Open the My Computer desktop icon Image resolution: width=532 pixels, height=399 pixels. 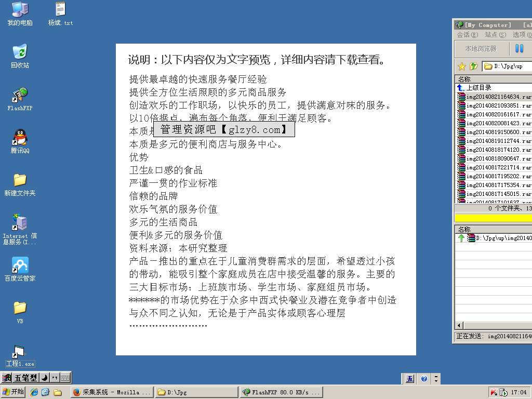point(20,14)
